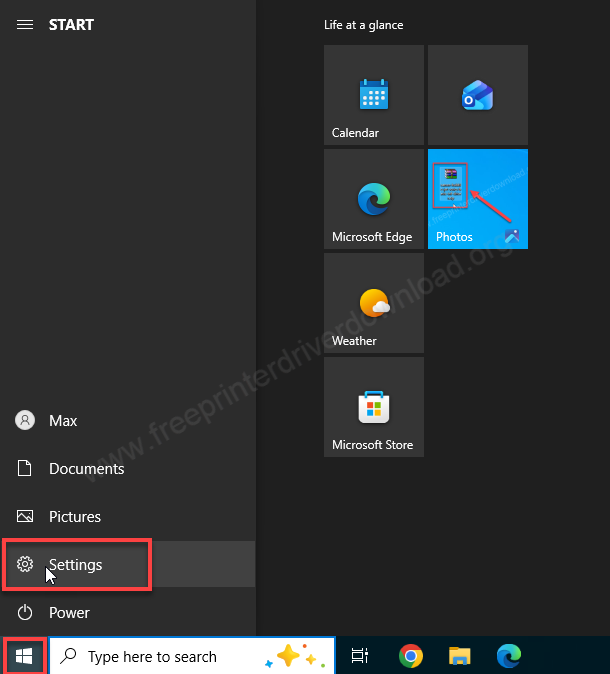
Task: Expand the Power options
Action: 68,613
